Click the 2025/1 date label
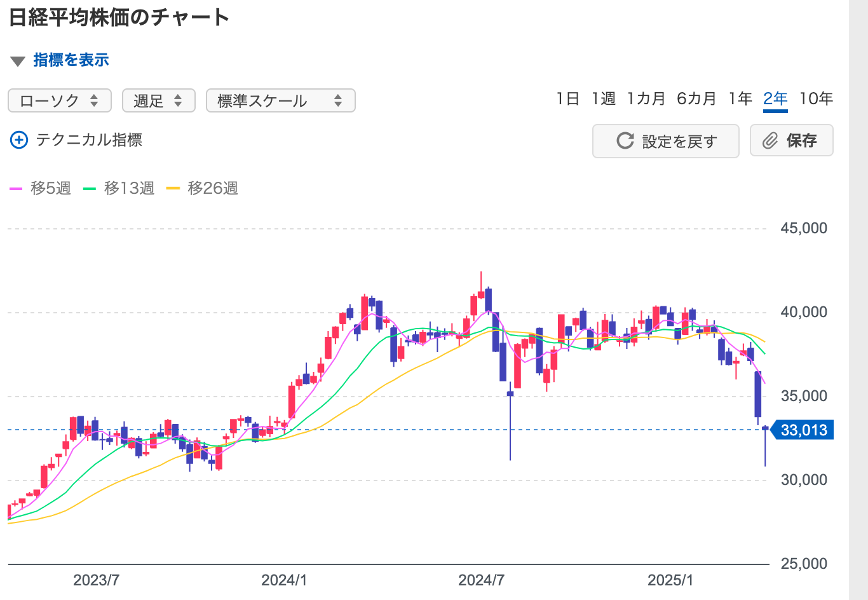Screen dimensions: 868x600 pos(670,580)
